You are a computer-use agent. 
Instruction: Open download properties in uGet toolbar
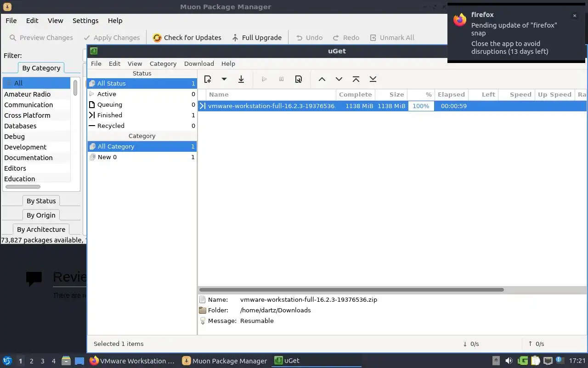tap(299, 79)
